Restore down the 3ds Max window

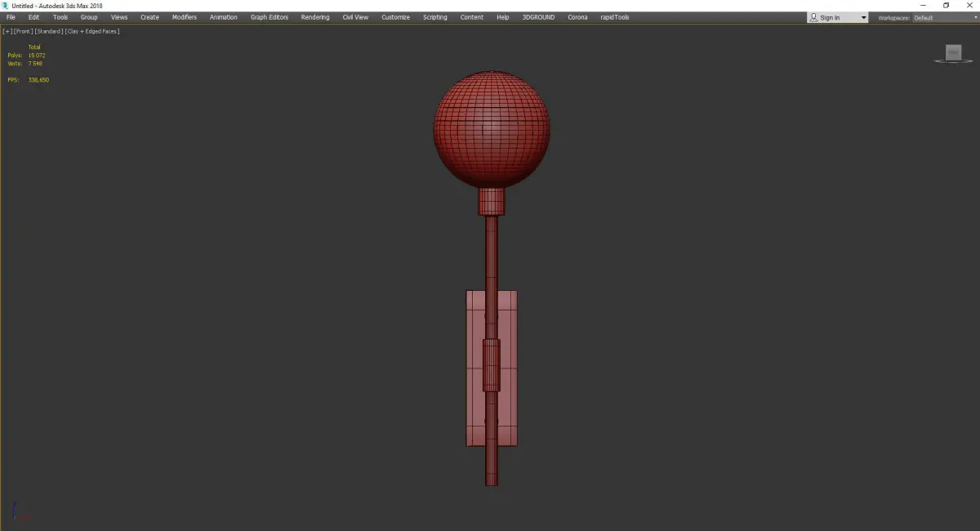pos(946,6)
